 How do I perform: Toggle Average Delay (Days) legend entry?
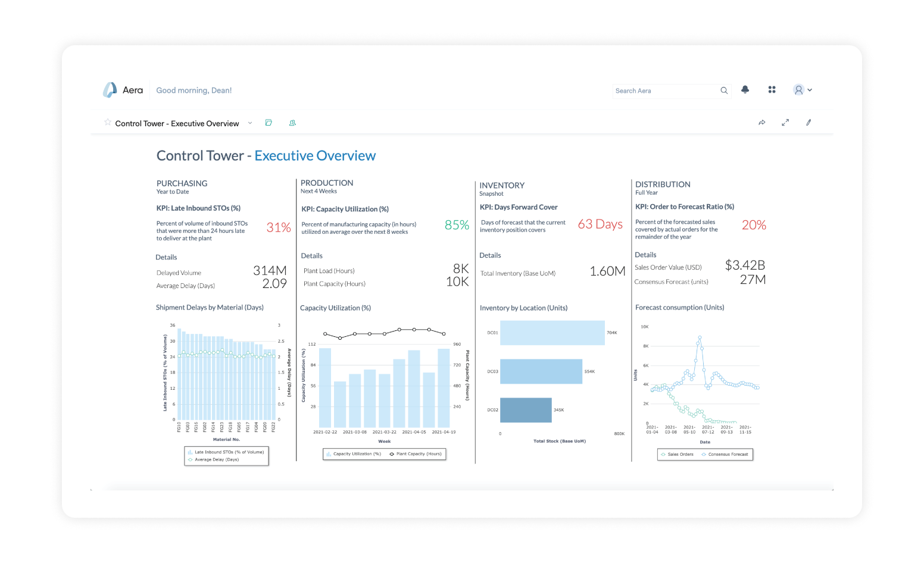click(213, 459)
